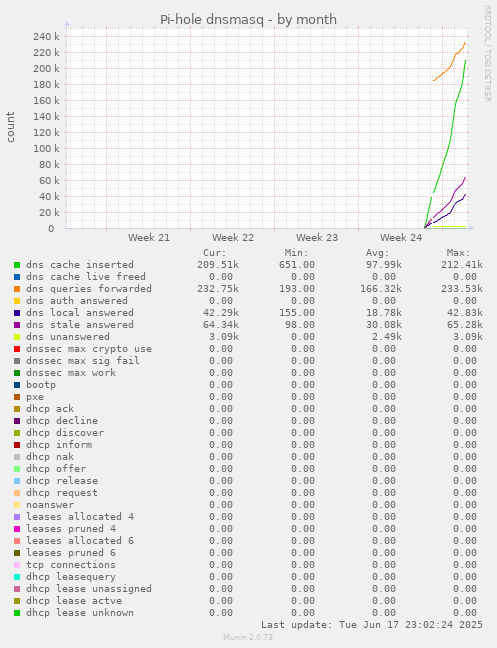Click the dnssec max sig fail label
This screenshot has height=648, width=497.
(83, 360)
